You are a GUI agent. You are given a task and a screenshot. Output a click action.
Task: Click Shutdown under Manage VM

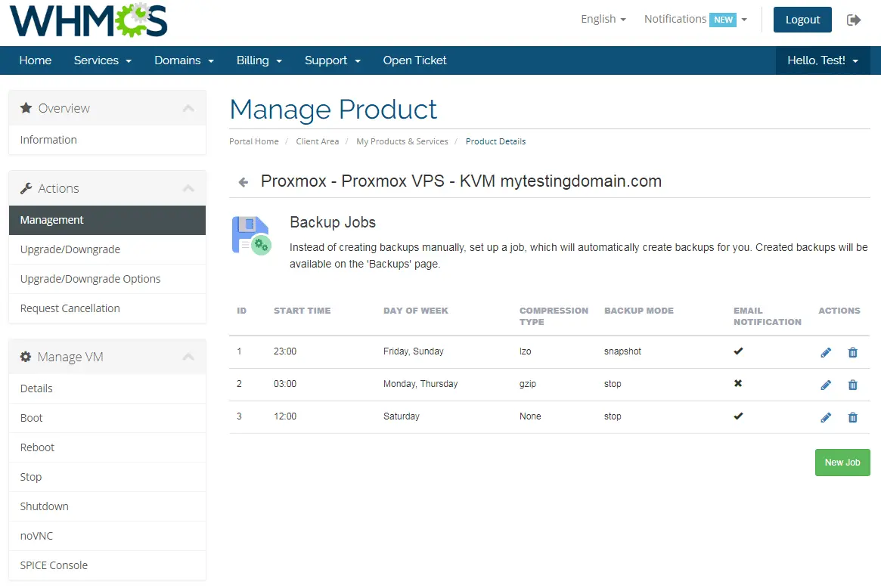(107, 506)
